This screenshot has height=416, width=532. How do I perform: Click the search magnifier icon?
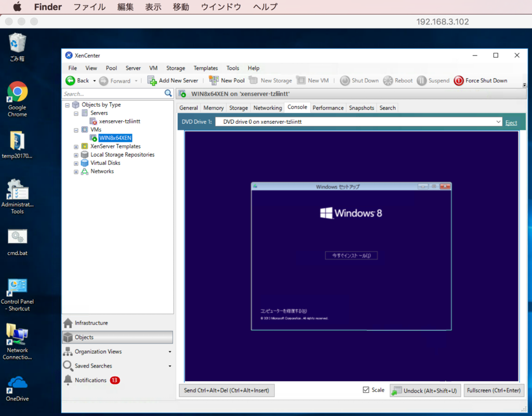[168, 94]
